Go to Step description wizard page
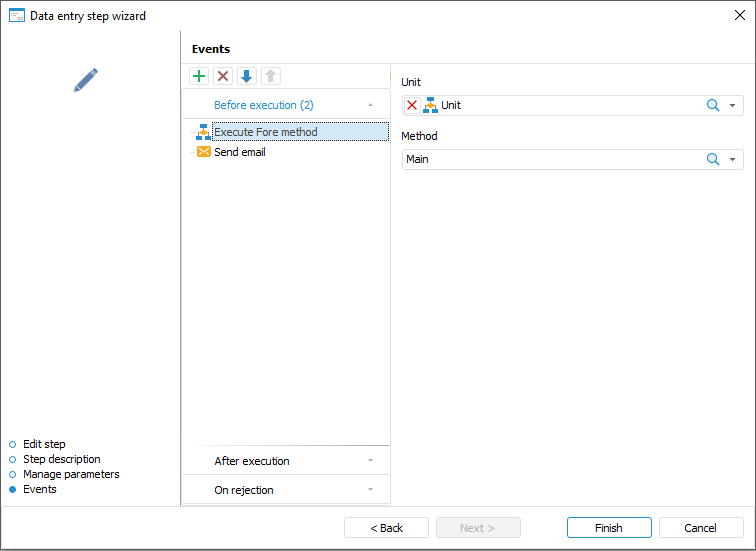This screenshot has width=756, height=551. (61, 459)
